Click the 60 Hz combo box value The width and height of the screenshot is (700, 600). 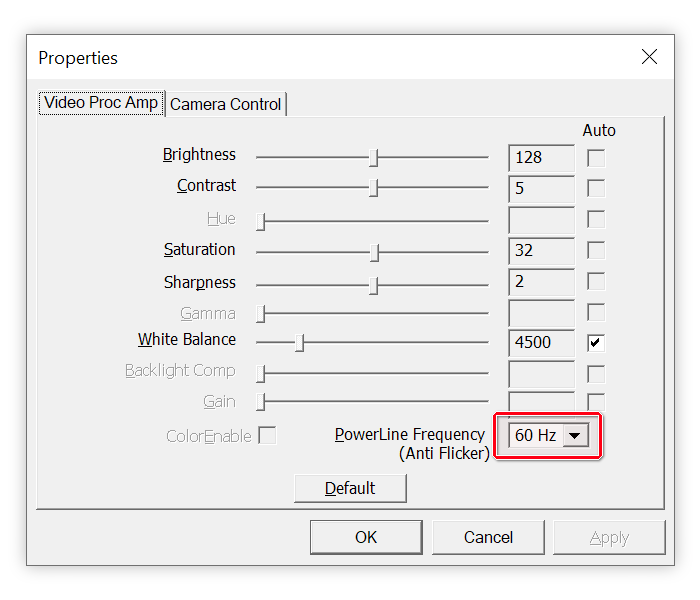pyautogui.click(x=535, y=436)
